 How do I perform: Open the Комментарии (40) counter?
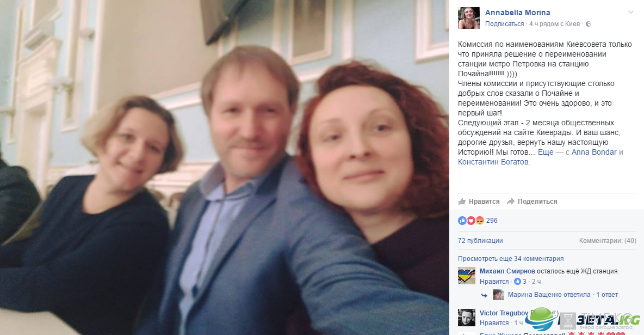(608, 241)
